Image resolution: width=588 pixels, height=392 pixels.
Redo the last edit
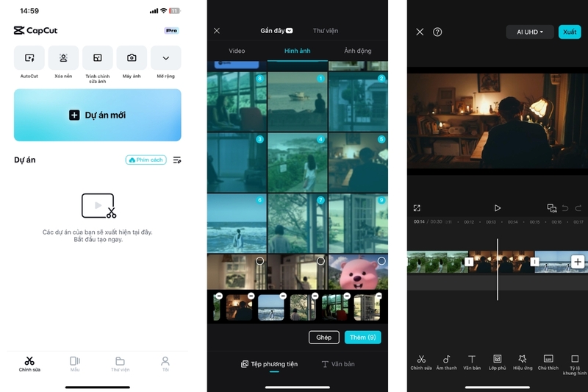tap(578, 208)
